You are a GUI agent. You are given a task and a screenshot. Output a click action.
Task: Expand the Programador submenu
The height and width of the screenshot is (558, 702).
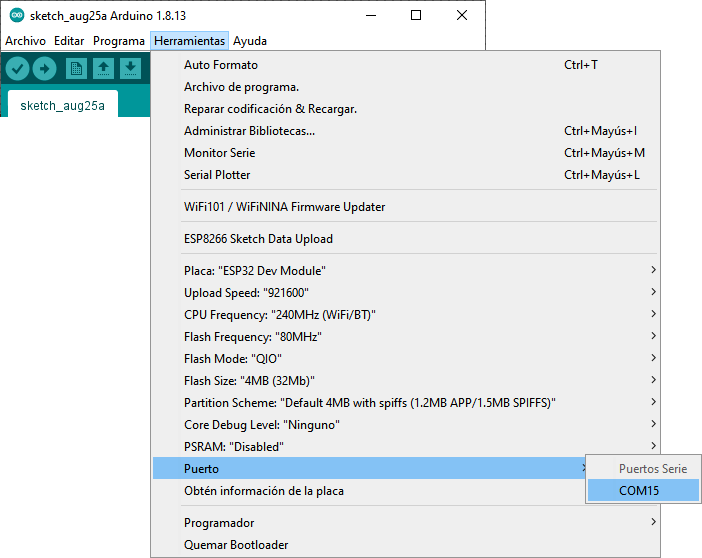(x=406, y=523)
